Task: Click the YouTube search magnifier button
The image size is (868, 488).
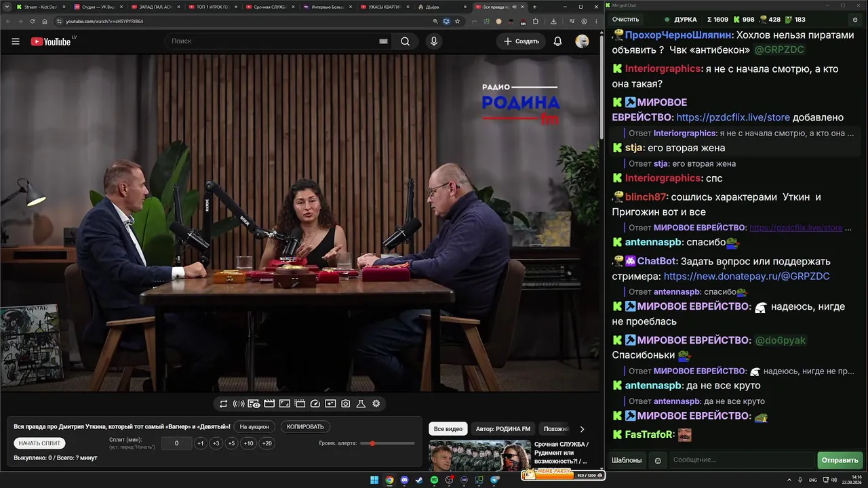Action: coord(405,41)
